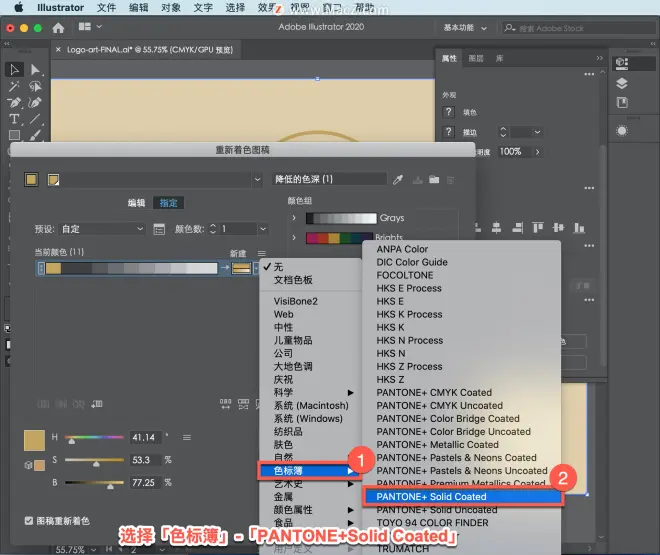Switch to the 库 panel tab
This screenshot has height=555, width=660.
tap(499, 58)
